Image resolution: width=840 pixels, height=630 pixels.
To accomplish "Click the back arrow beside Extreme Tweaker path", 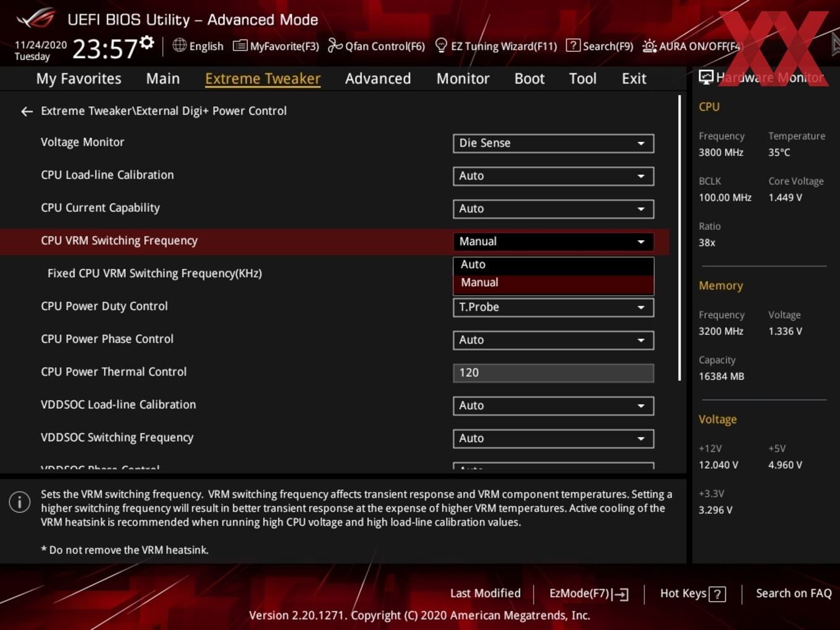I will click(x=27, y=111).
